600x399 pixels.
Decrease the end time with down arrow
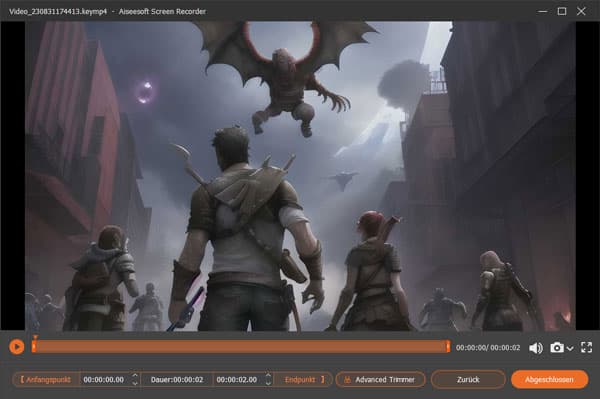click(268, 383)
